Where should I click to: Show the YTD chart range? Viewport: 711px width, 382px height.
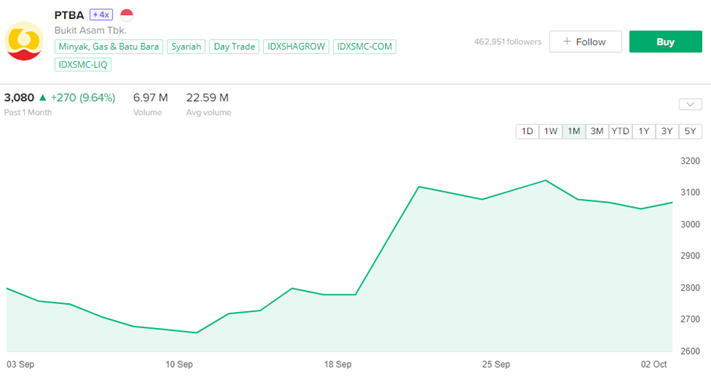(620, 132)
